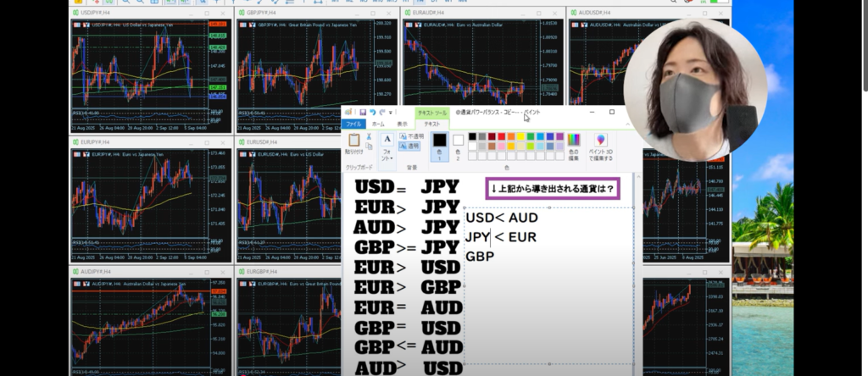Click the AUDJPY#,H4 chart title bar

(x=151, y=272)
